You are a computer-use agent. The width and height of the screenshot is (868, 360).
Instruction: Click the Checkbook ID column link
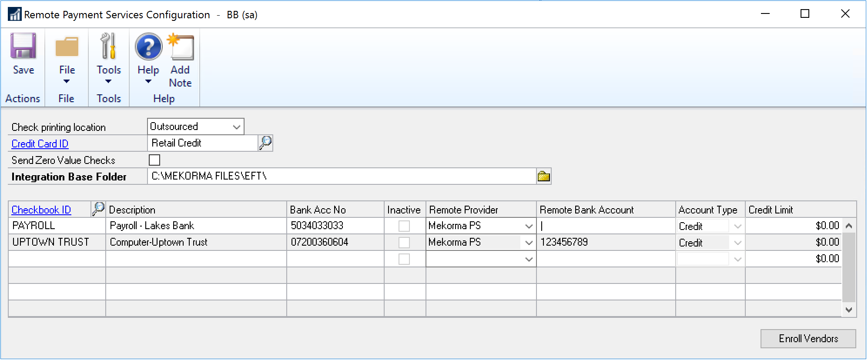click(41, 210)
